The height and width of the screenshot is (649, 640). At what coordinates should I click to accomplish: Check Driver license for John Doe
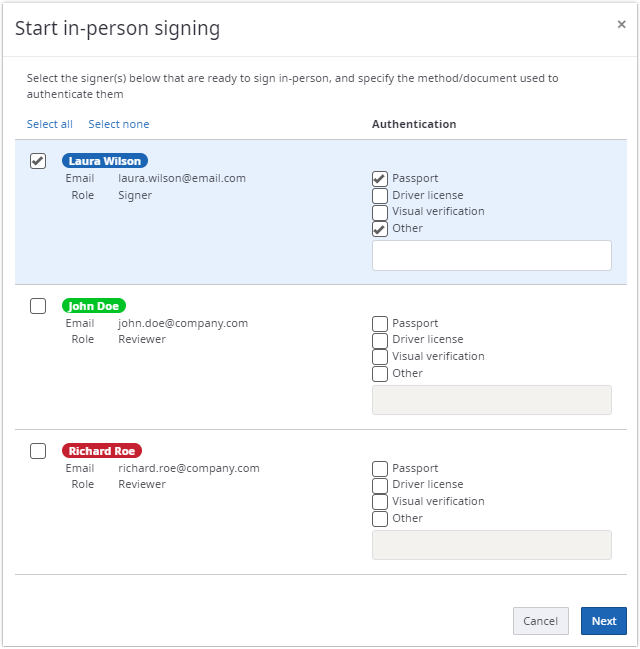[380, 340]
